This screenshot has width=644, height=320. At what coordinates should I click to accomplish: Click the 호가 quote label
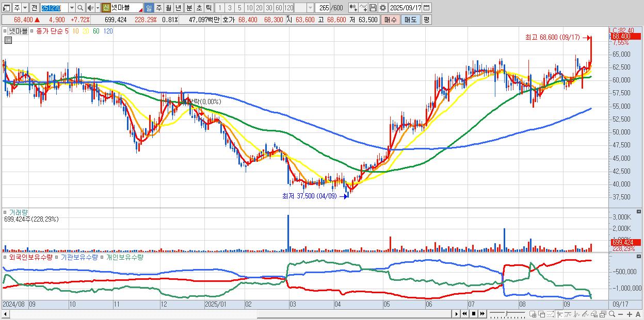point(229,20)
